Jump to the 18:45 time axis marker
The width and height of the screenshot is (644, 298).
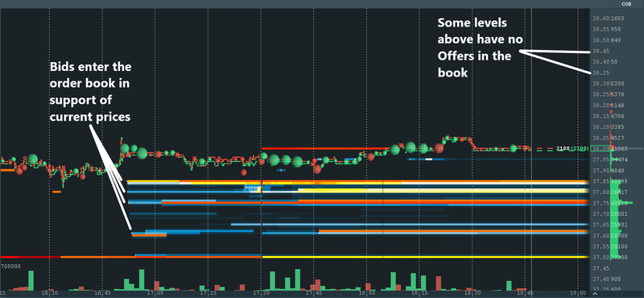pyautogui.click(x=526, y=293)
